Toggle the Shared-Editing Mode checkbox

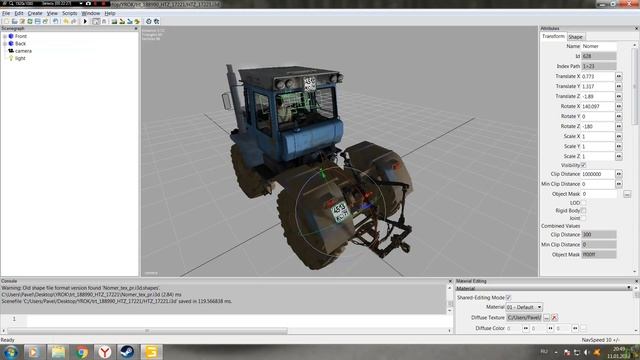(x=509, y=298)
